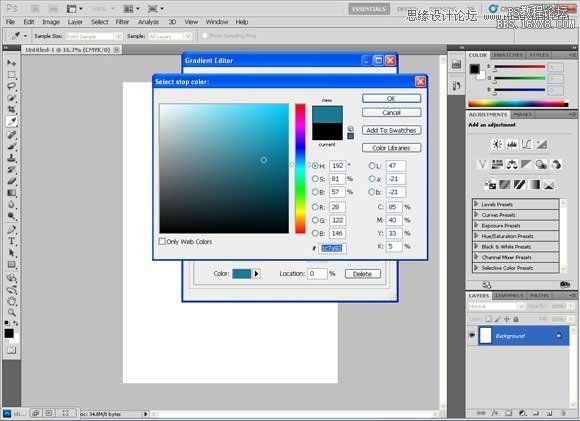
Task: Select the Move tool
Action: point(11,63)
